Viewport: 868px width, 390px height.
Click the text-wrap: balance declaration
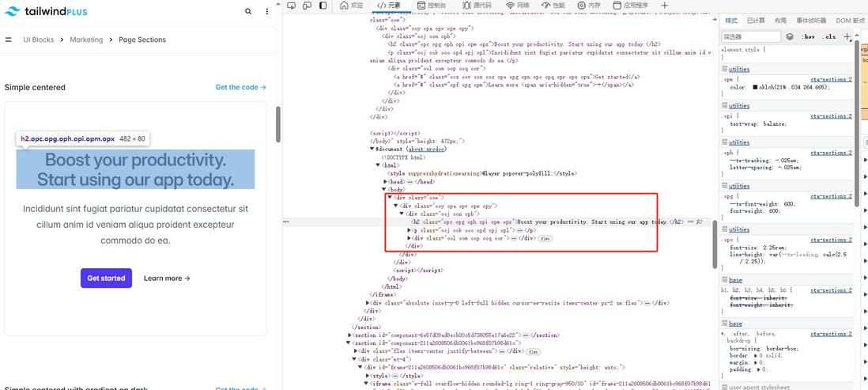coord(758,124)
